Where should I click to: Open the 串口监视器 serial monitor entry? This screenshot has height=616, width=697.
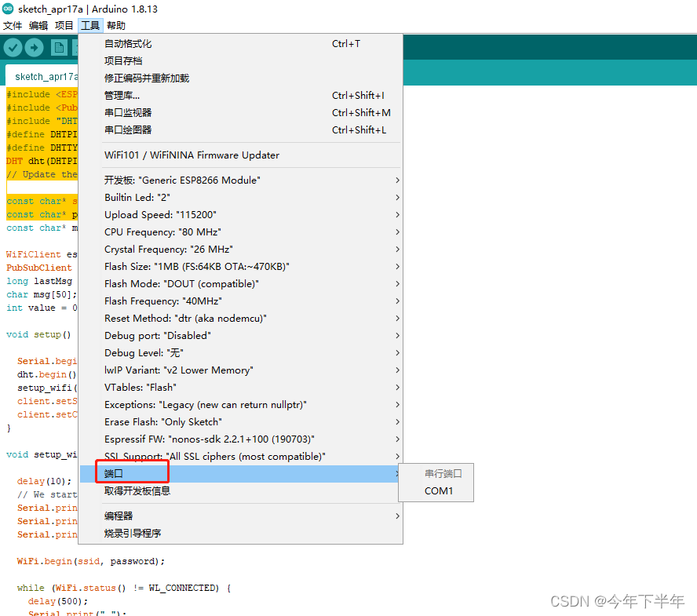point(139,112)
